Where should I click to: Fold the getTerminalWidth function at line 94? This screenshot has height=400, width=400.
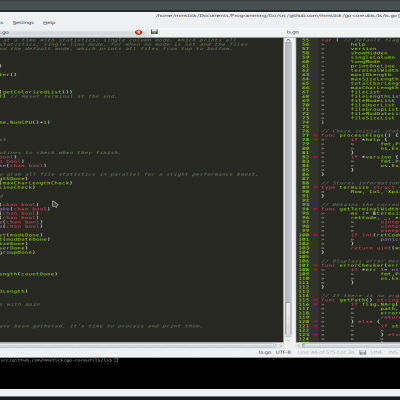pyautogui.click(x=315, y=209)
